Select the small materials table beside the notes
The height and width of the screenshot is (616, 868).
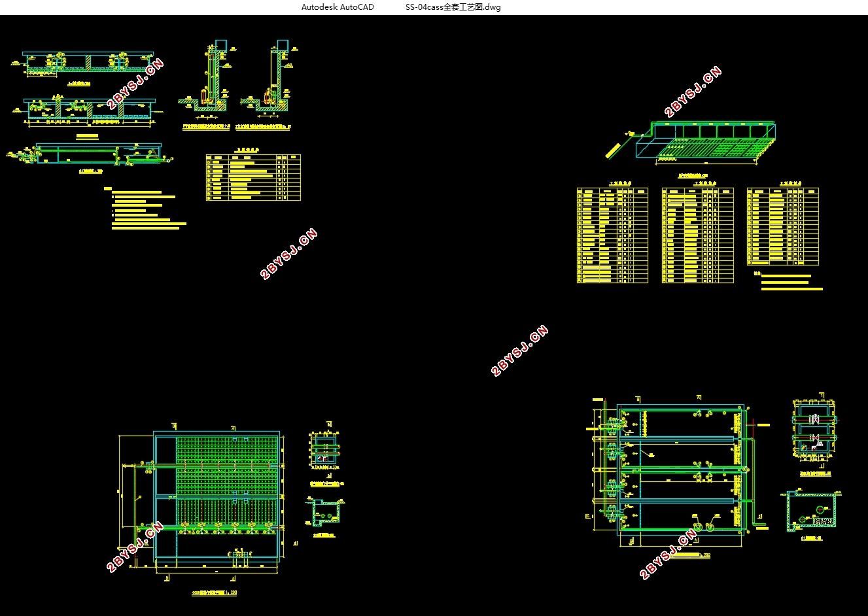pyautogui.click(x=253, y=177)
